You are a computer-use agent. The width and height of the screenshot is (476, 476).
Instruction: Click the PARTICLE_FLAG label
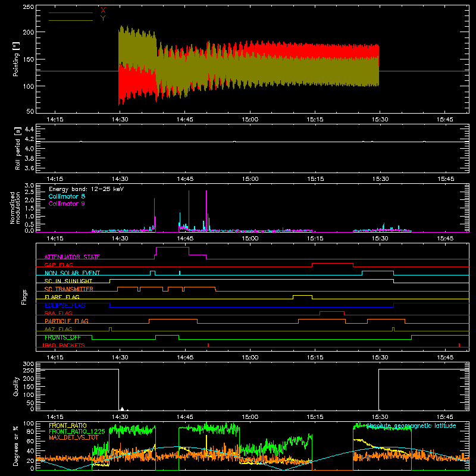[x=67, y=321]
